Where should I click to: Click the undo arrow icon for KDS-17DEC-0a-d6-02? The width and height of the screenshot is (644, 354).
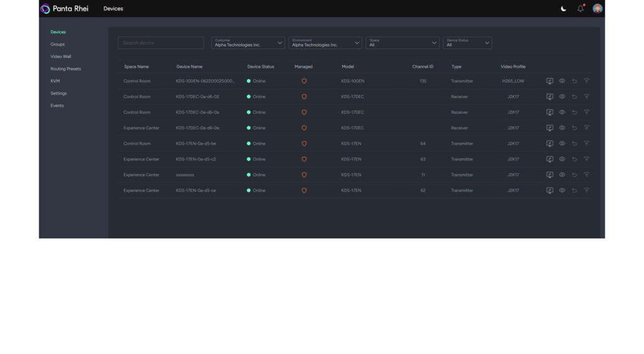574,97
